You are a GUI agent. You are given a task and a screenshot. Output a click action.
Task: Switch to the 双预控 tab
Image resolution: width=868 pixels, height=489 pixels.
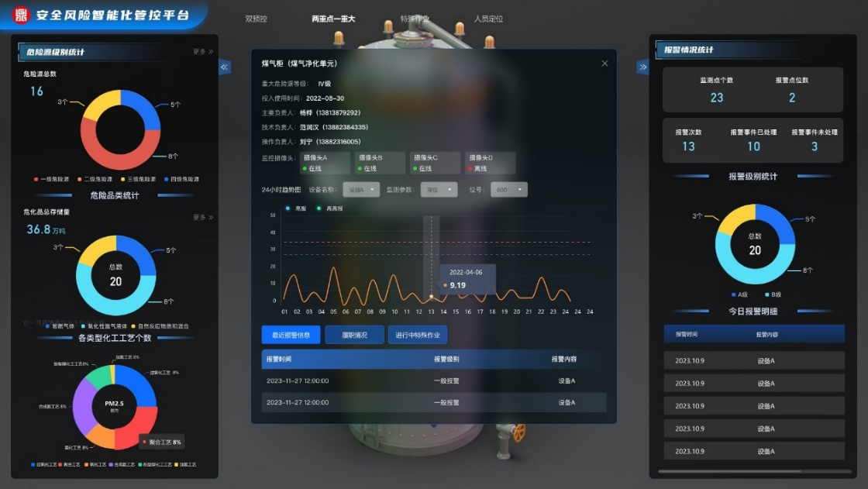pos(256,19)
